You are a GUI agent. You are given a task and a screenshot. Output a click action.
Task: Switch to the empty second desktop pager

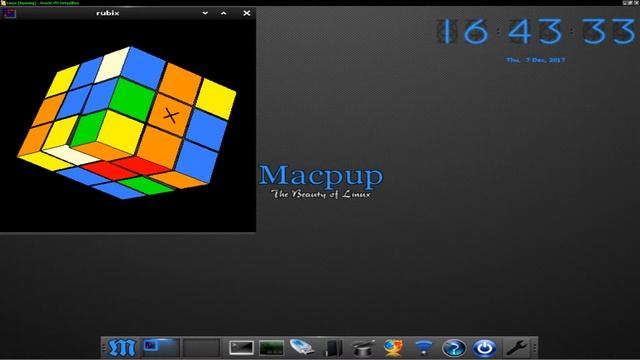click(201, 348)
